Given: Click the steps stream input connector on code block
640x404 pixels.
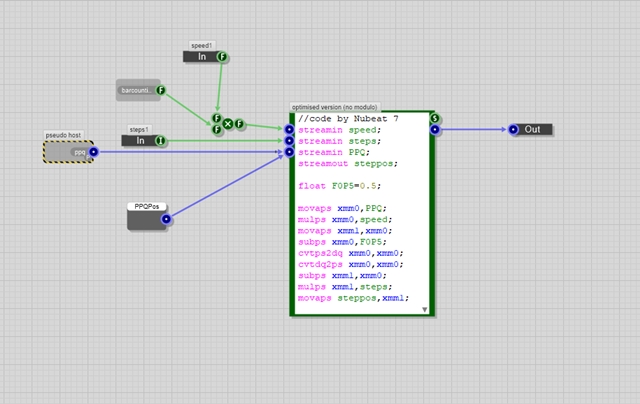Looking at the screenshot, I should [x=289, y=141].
